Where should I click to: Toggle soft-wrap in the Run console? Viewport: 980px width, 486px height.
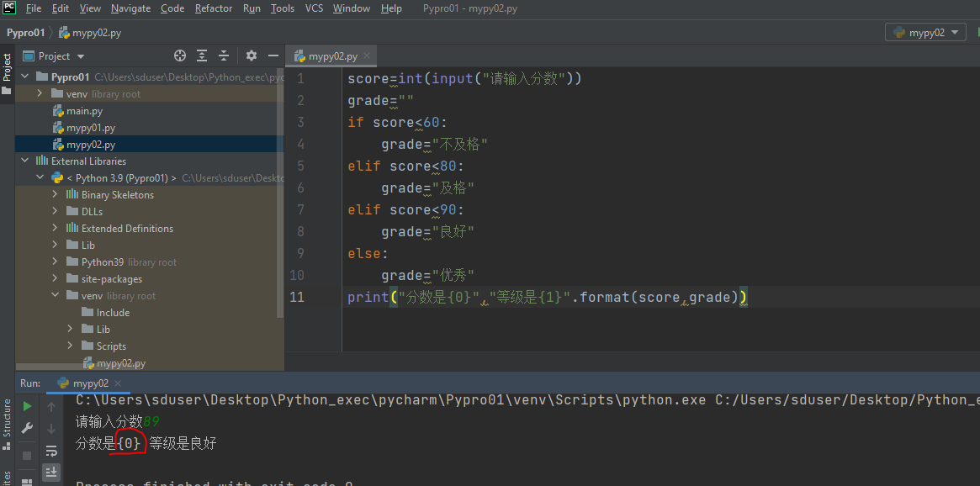[x=51, y=450]
